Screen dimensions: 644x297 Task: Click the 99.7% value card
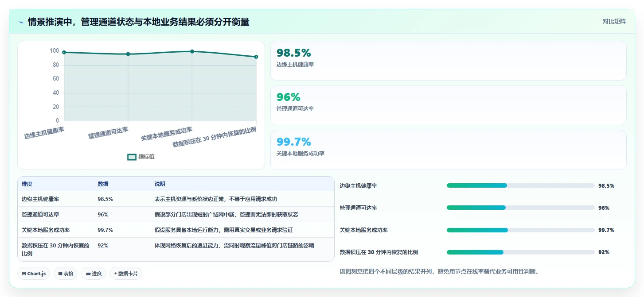pyautogui.click(x=448, y=150)
